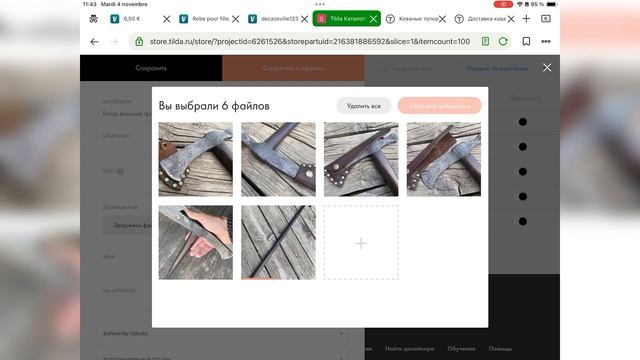Switch to the "Кованые топор" tab
Image resolution: width=640 pixels, height=360 pixels.
[418, 19]
